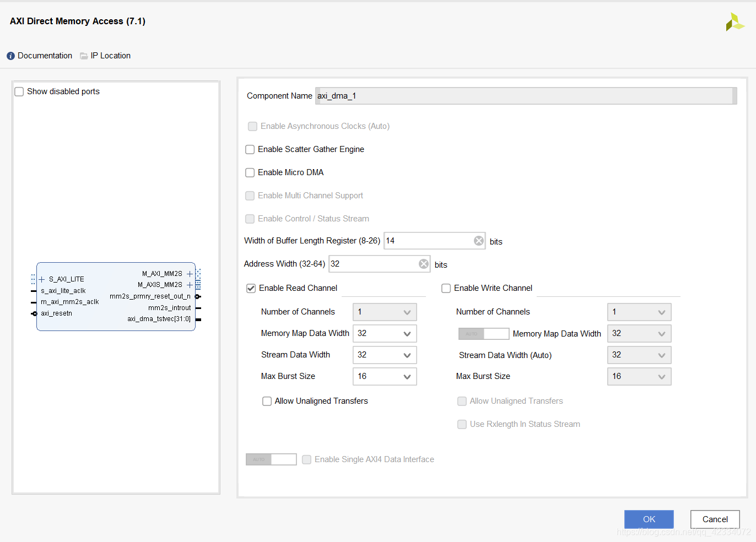
Task: Click the IP Location folder icon
Action: click(x=84, y=56)
